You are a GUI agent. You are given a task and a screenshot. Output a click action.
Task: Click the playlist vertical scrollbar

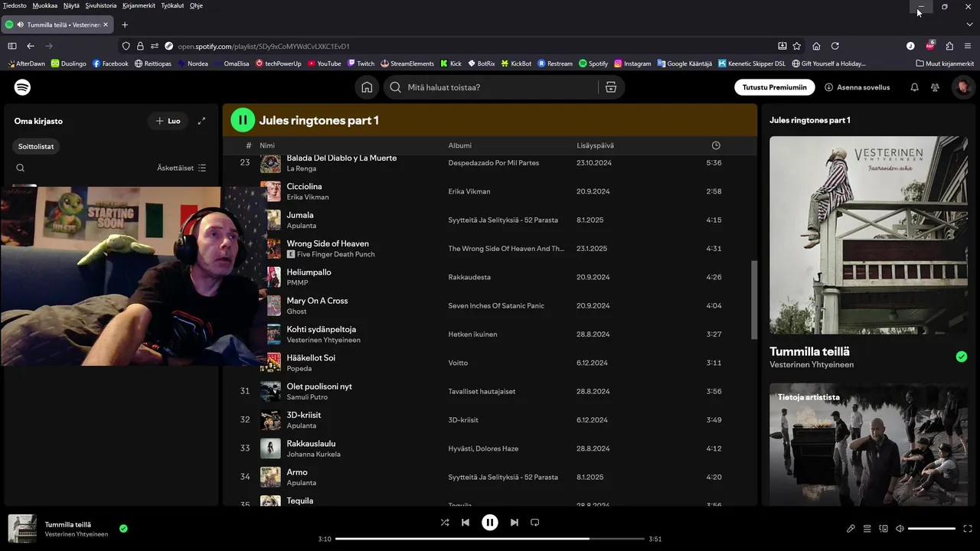pos(754,300)
